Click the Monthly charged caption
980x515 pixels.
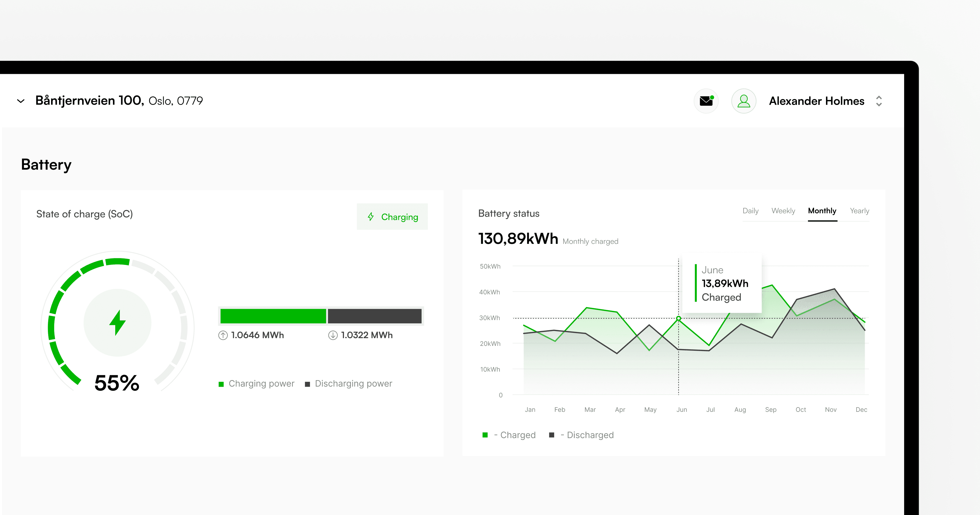pos(590,242)
